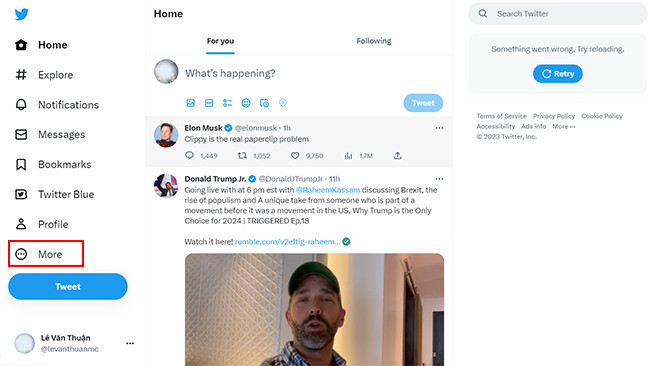The width and height of the screenshot is (650, 366).
Task: Click the Twitter bird logo
Action: point(22,14)
